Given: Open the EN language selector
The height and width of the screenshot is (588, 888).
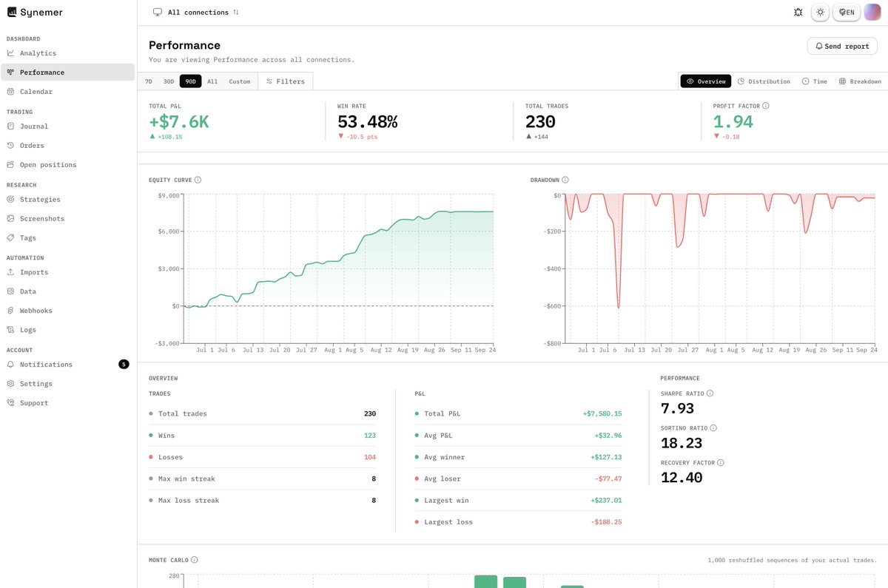Looking at the screenshot, I should click(x=846, y=13).
